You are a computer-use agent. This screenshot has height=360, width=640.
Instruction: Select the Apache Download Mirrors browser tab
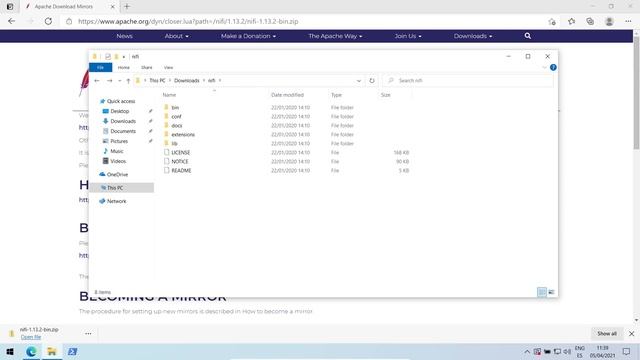tap(69, 7)
